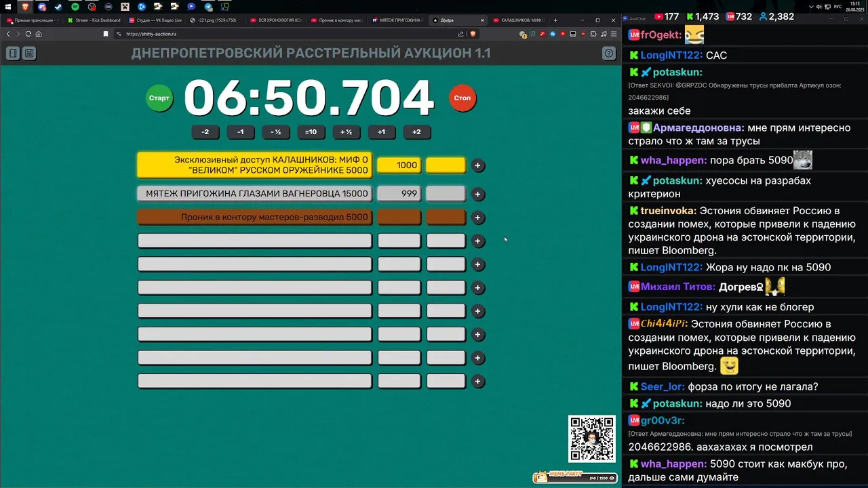This screenshot has height=488, width=868.
Task: Click the green Старт timer button
Action: pyautogui.click(x=159, y=98)
